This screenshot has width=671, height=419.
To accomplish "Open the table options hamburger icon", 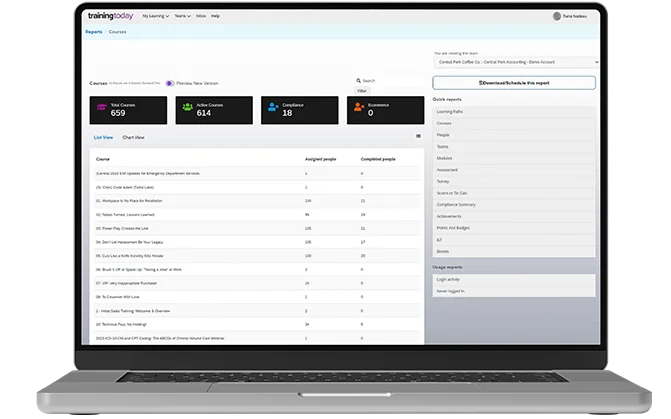I will tap(418, 136).
